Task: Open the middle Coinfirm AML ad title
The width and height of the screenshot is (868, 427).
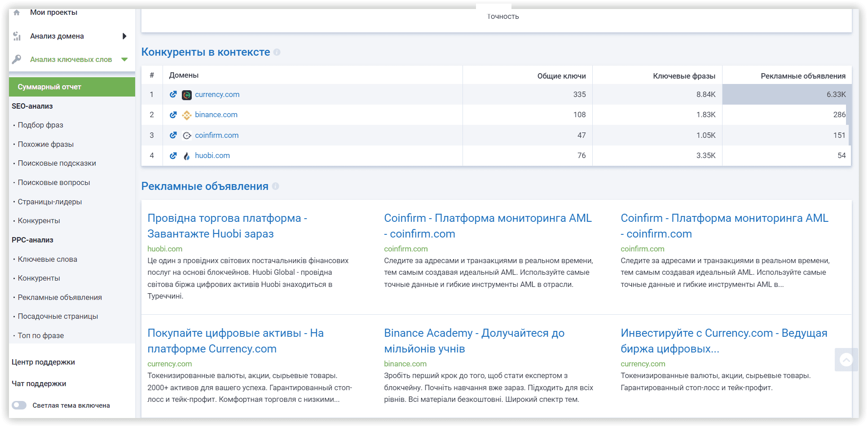Action: [x=488, y=226]
